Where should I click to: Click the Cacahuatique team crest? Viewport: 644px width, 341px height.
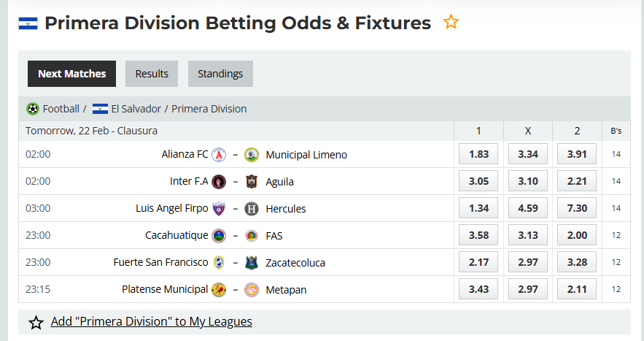219,236
